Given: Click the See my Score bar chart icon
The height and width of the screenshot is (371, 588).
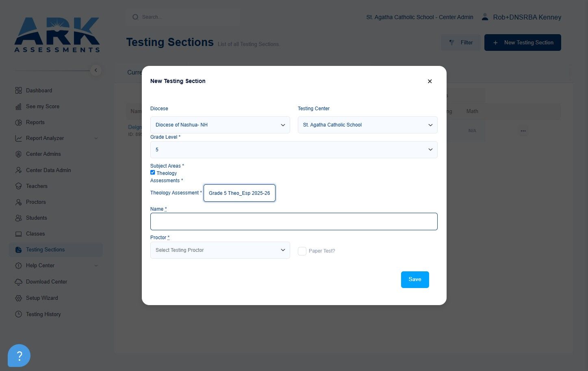Looking at the screenshot, I should pos(18,107).
